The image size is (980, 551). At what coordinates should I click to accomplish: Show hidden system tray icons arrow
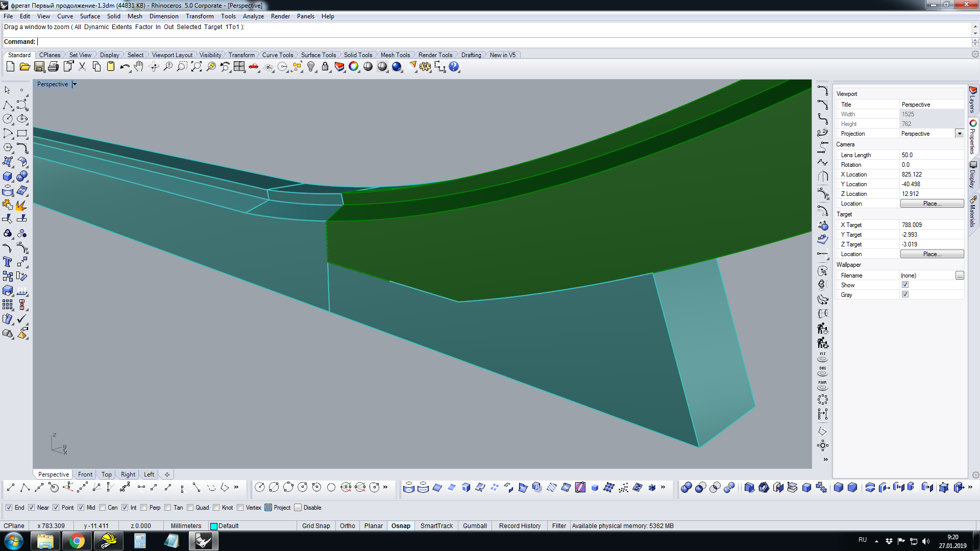[x=876, y=541]
